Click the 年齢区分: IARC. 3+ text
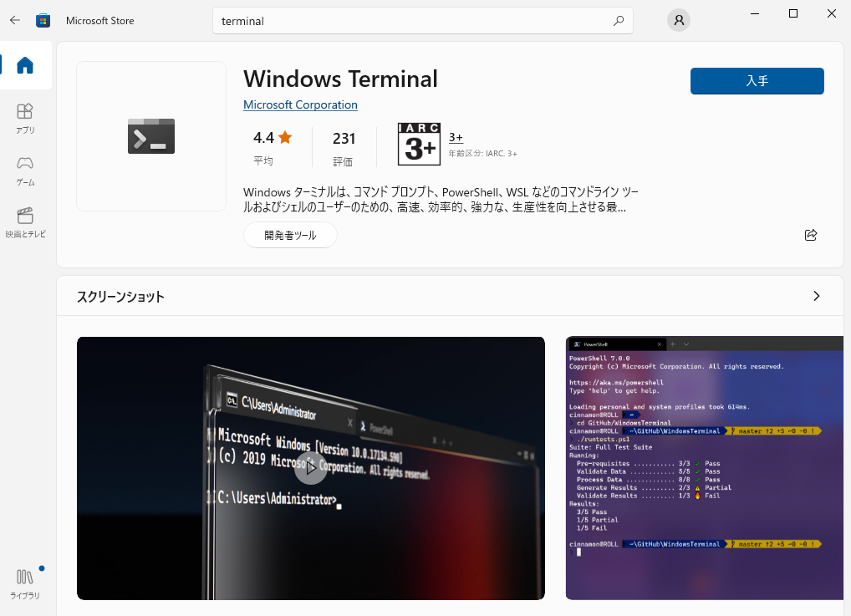This screenshot has height=616, width=851. click(x=482, y=154)
